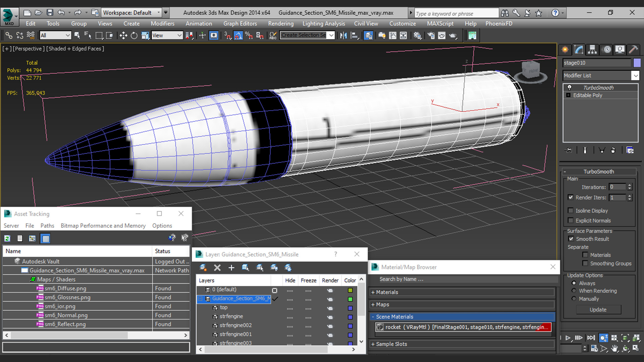Viewport: 644px width, 362px height.
Task: Activate the Select and Scale tool
Action: [x=145, y=36]
